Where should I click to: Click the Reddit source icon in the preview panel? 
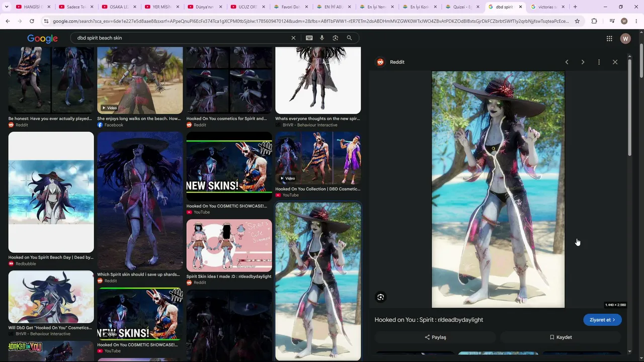point(380,62)
